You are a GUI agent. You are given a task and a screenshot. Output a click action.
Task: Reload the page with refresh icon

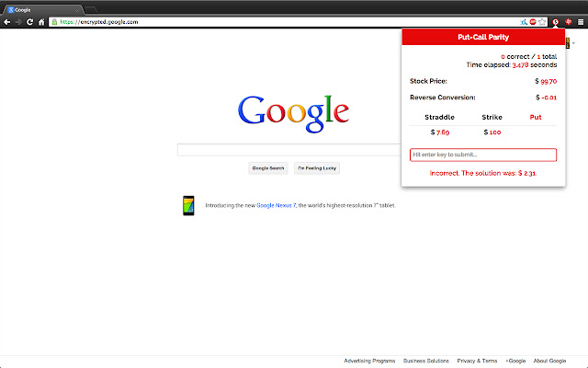30,22
